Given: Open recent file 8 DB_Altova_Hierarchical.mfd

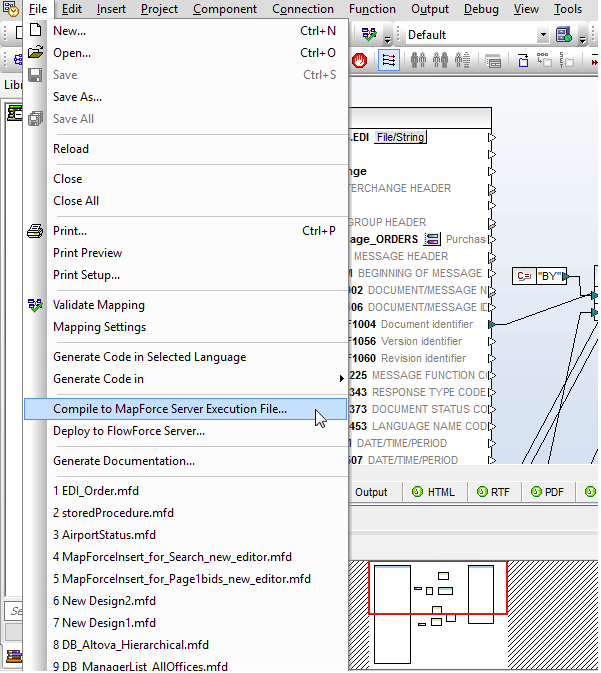Looking at the screenshot, I should coord(185,645).
